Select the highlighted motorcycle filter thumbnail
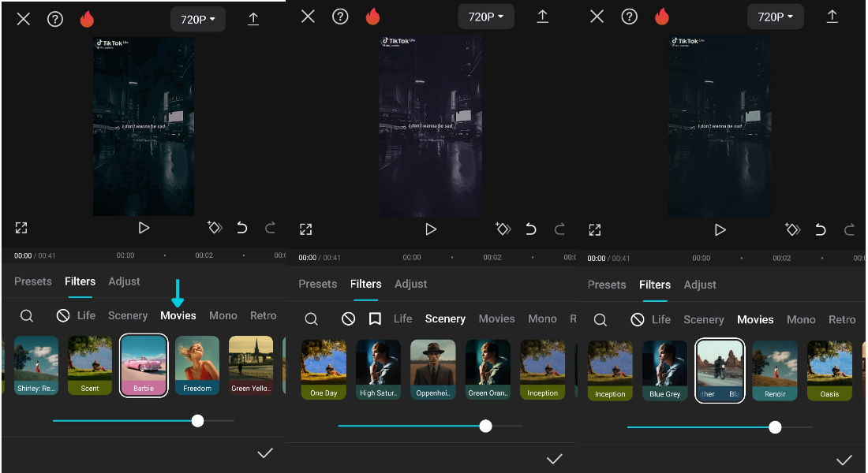The width and height of the screenshot is (868, 473). click(720, 371)
